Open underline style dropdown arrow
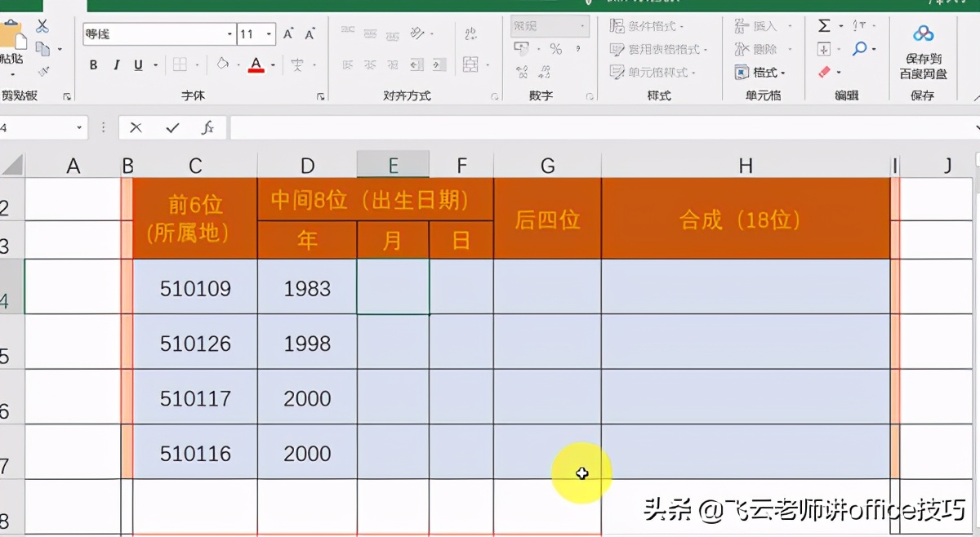This screenshot has height=537, width=980. 154,65
